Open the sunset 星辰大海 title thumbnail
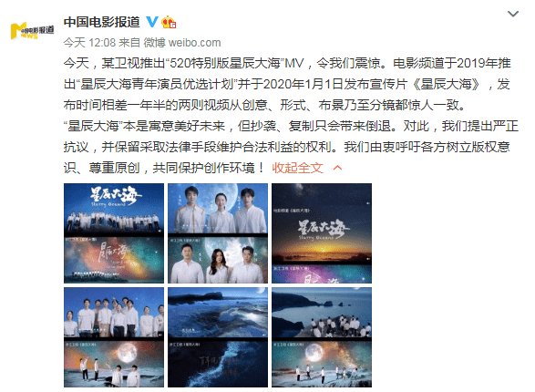The width and height of the screenshot is (535, 392). click(322, 233)
